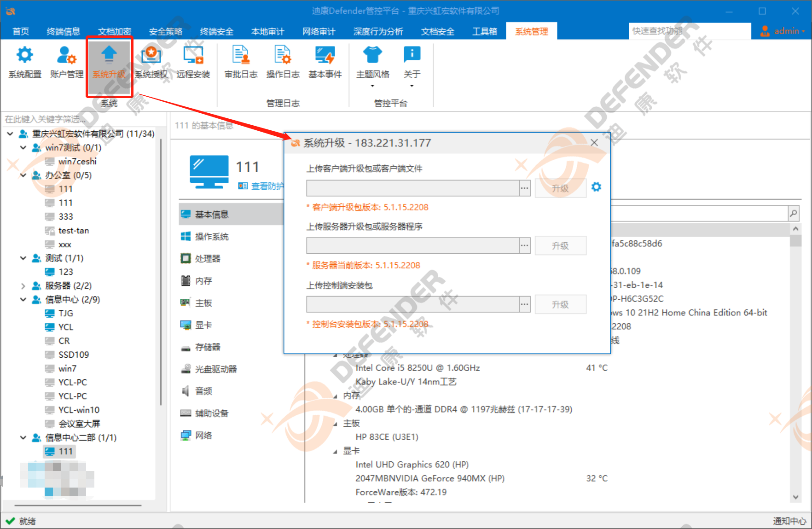The image size is (812, 529).
Task: Select 操作系统 in hardware info list
Action: click(x=212, y=237)
